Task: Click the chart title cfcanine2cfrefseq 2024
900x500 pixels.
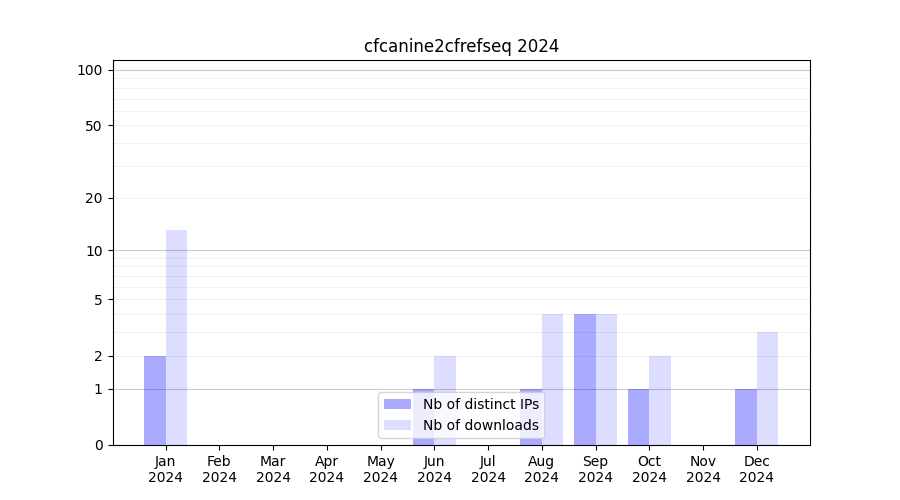Action: point(461,46)
